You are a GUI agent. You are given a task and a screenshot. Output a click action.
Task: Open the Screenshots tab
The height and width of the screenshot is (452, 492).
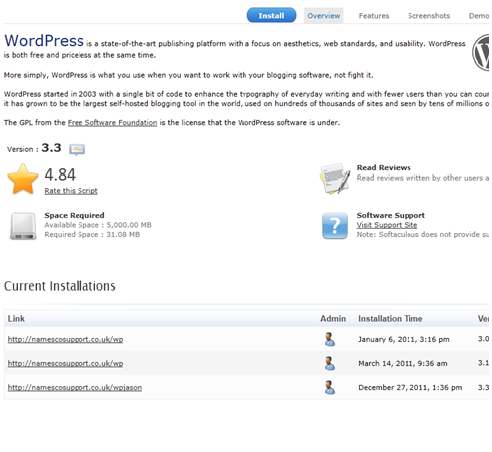click(x=429, y=16)
